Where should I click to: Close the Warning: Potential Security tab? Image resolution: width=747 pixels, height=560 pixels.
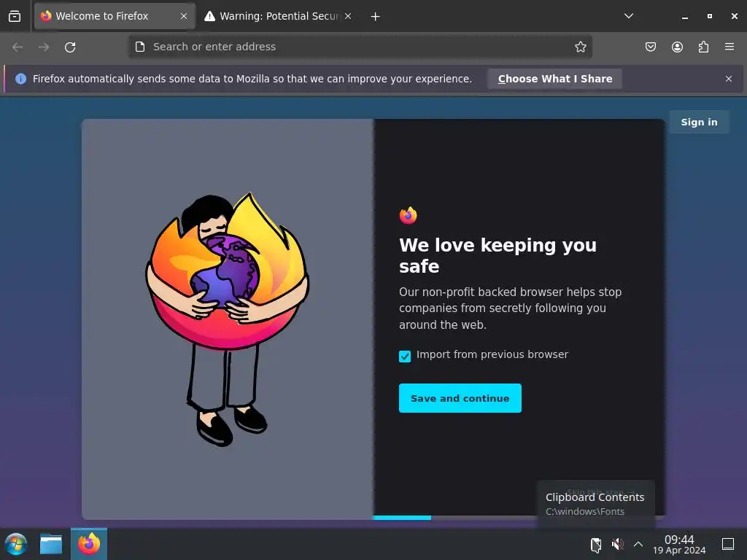click(348, 16)
